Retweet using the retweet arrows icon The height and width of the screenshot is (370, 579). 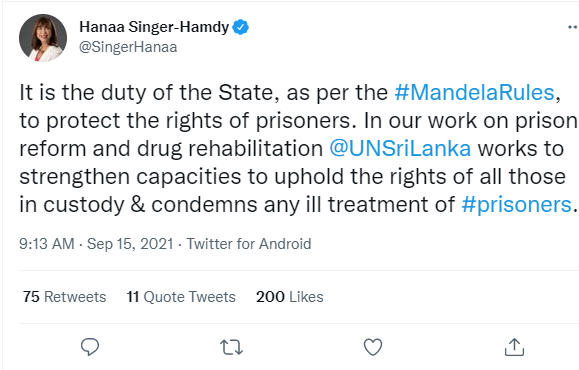(231, 347)
